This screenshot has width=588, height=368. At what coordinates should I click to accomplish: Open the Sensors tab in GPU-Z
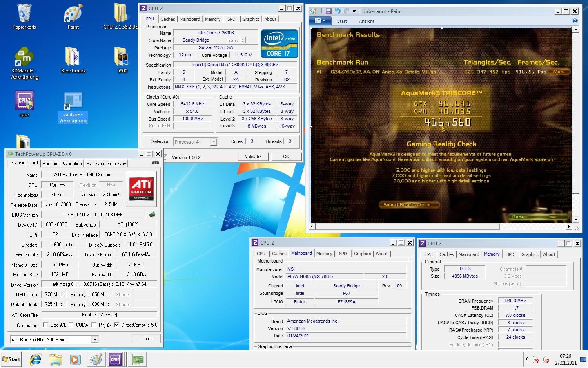point(50,164)
